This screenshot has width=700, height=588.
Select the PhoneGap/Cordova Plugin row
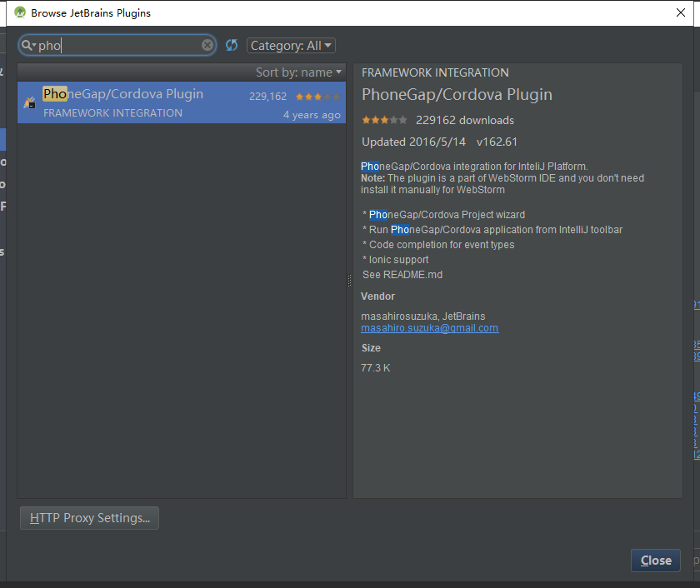182,102
